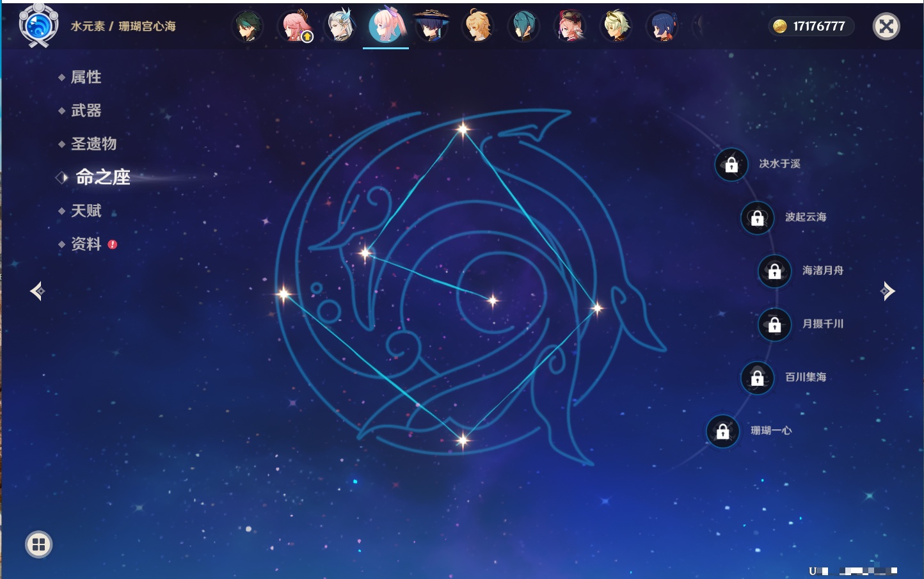The height and width of the screenshot is (579, 924).
Task: Open the 属性 attributes page
Action: 86,77
